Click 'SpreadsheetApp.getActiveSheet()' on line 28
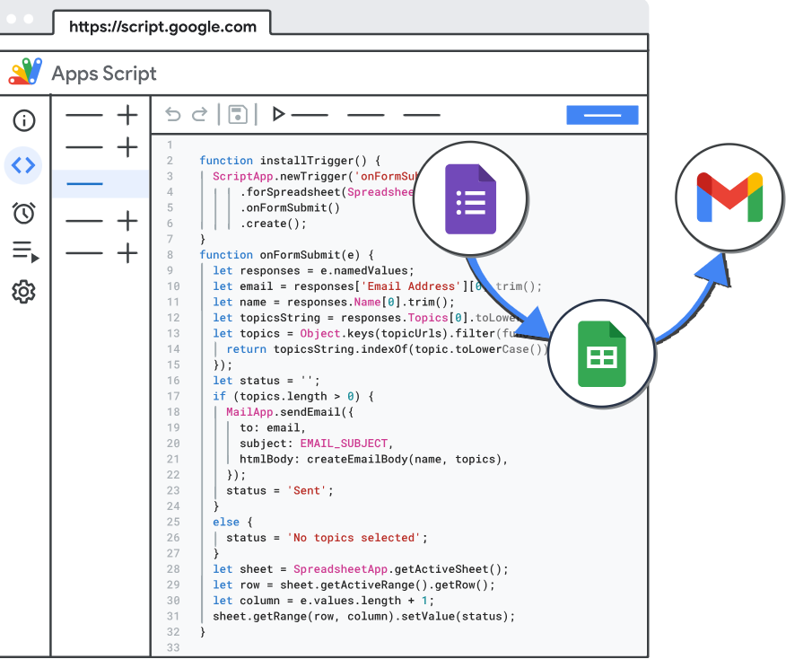812x668 pixels. (x=397, y=569)
